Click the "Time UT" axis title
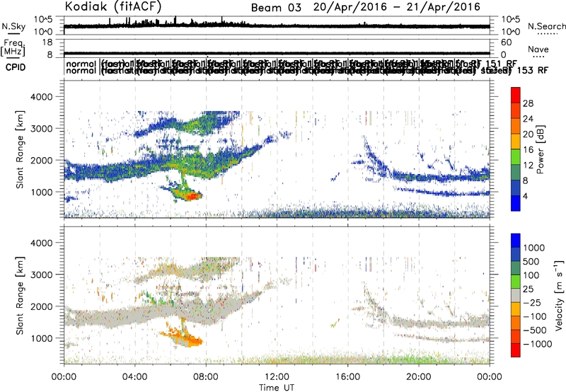This screenshot has height=392, width=566. tap(277, 388)
